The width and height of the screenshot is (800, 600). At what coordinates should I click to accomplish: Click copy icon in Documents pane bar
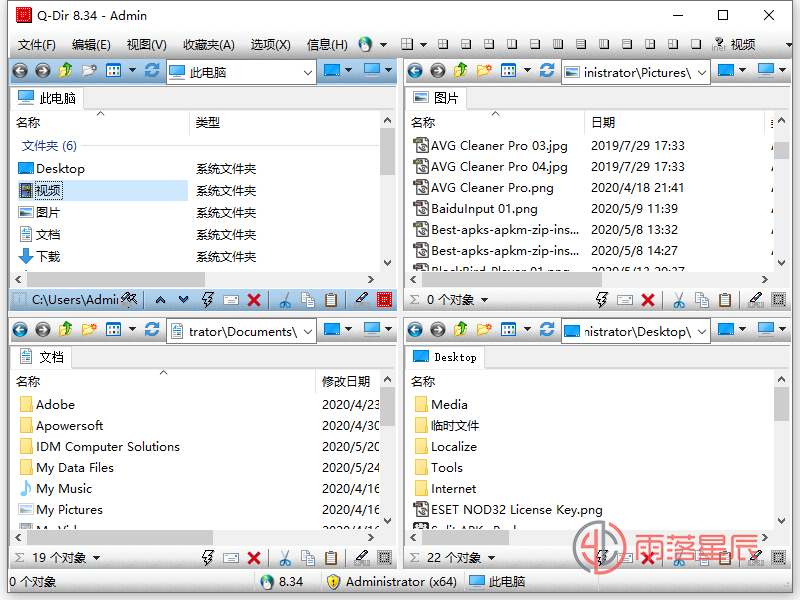click(x=308, y=558)
